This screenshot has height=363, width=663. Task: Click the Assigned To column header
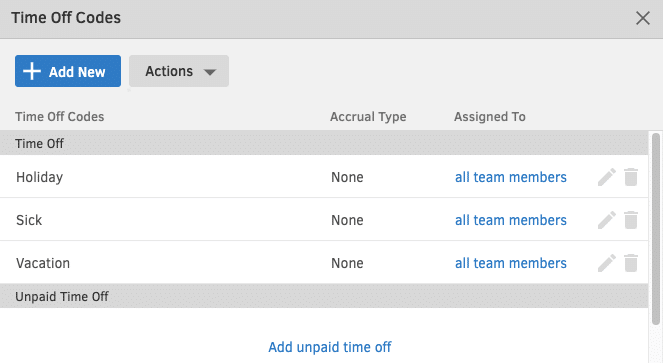[490, 117]
